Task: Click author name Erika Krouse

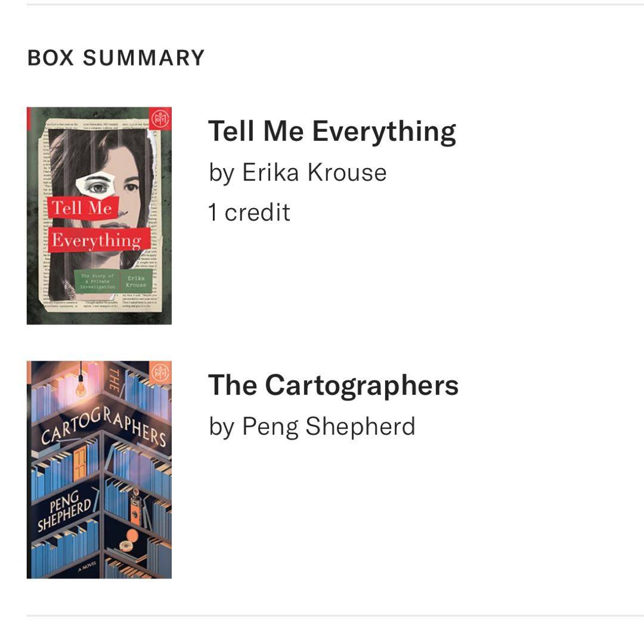Action: point(314,173)
